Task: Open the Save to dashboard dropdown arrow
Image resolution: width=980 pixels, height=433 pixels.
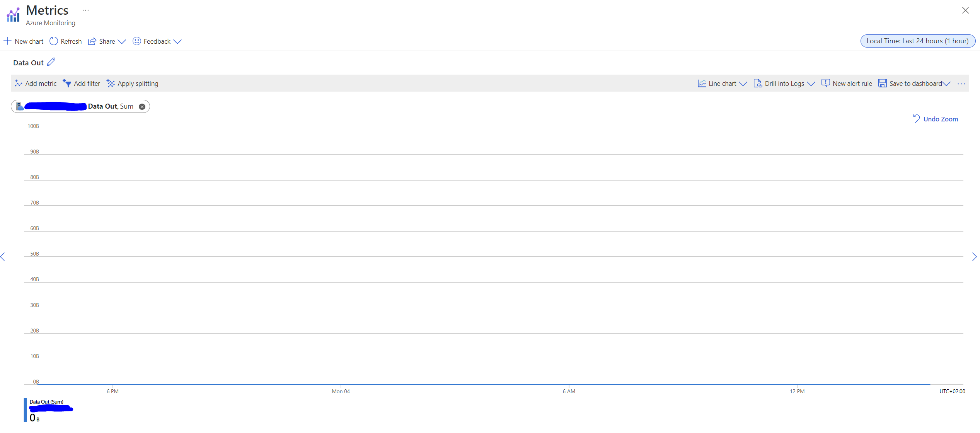Action: (947, 83)
